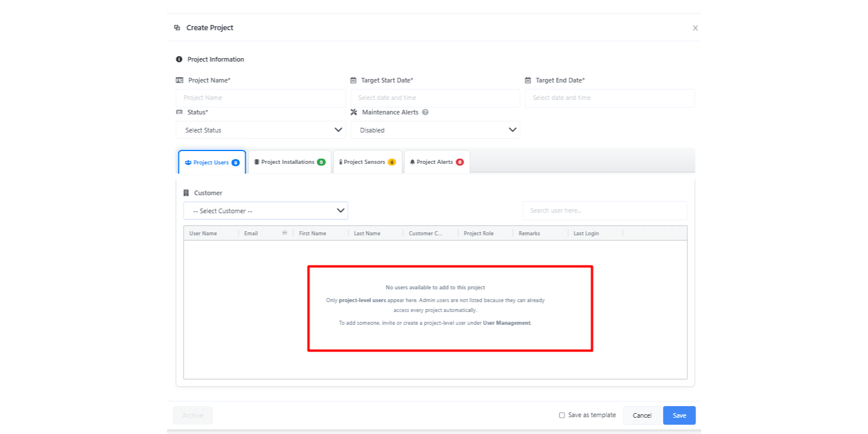Open the Target Start Date picker field

point(435,98)
